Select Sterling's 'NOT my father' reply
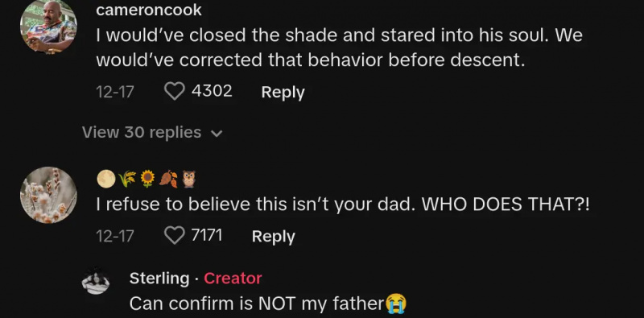Image resolution: width=644 pixels, height=318 pixels. 268,304
